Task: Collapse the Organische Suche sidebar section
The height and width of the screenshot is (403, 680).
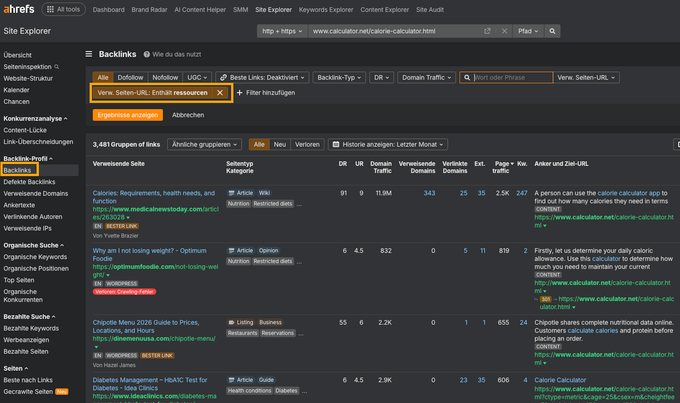Action: point(33,246)
